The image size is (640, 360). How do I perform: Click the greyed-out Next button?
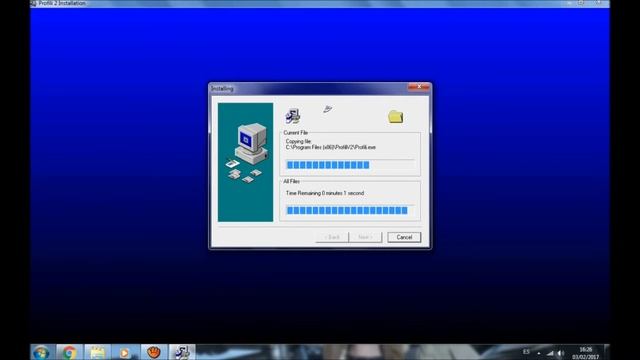[365, 237]
